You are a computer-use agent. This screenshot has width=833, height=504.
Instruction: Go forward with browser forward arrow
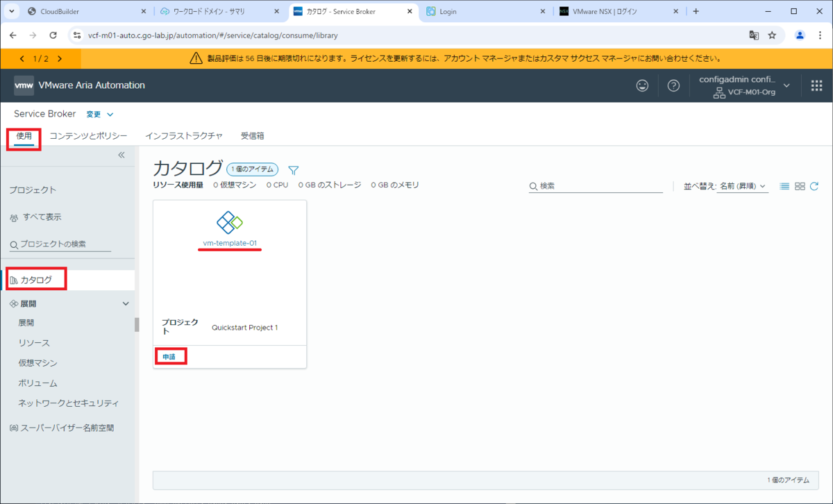[33, 35]
